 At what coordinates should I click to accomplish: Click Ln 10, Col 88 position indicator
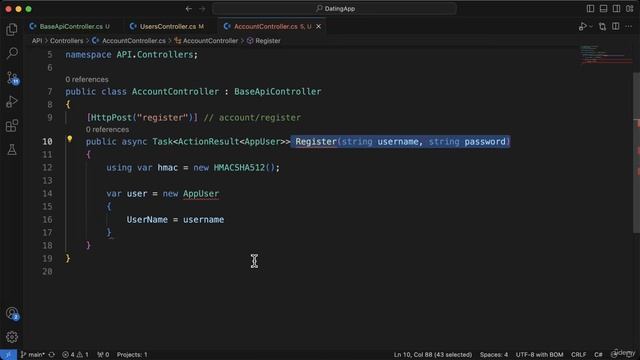(x=433, y=355)
